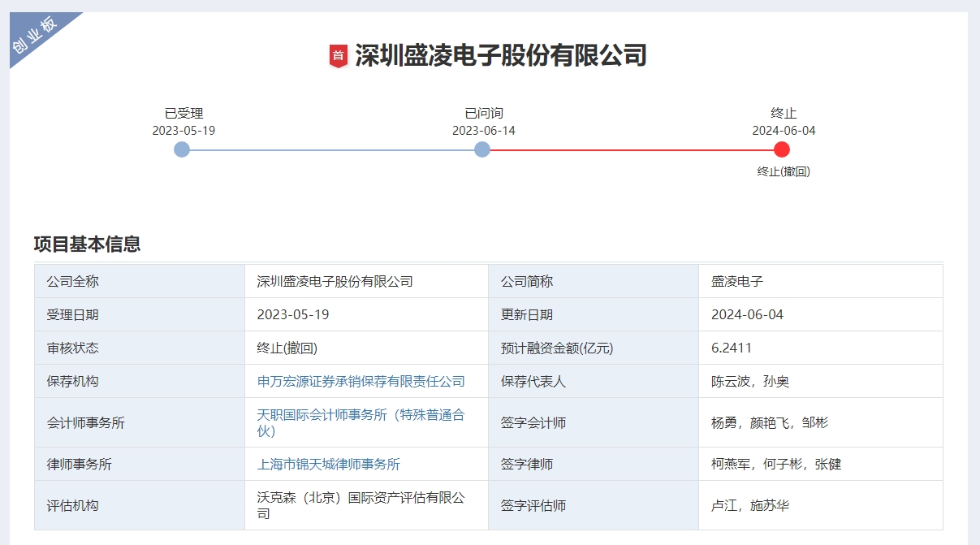Click the 已受理 timeline dot
Screen dimensions: 980x545
click(x=182, y=149)
